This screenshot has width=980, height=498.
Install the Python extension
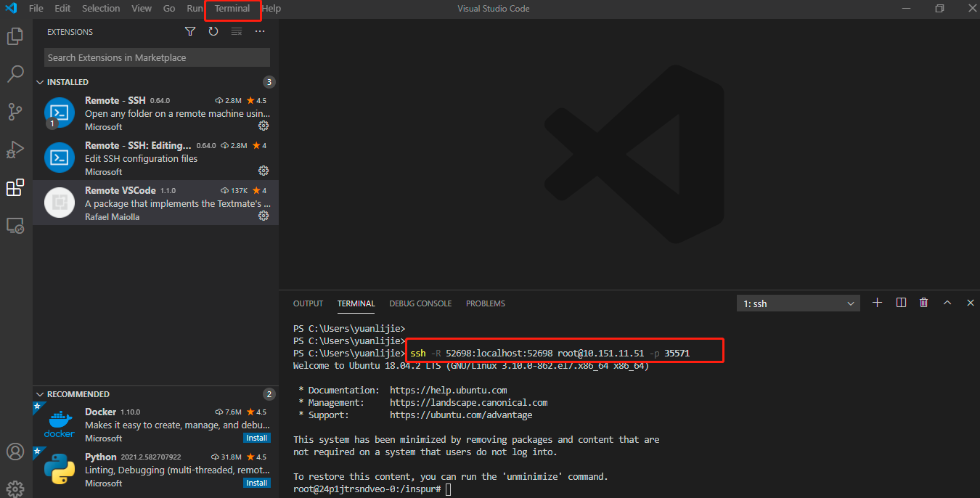coord(257,483)
